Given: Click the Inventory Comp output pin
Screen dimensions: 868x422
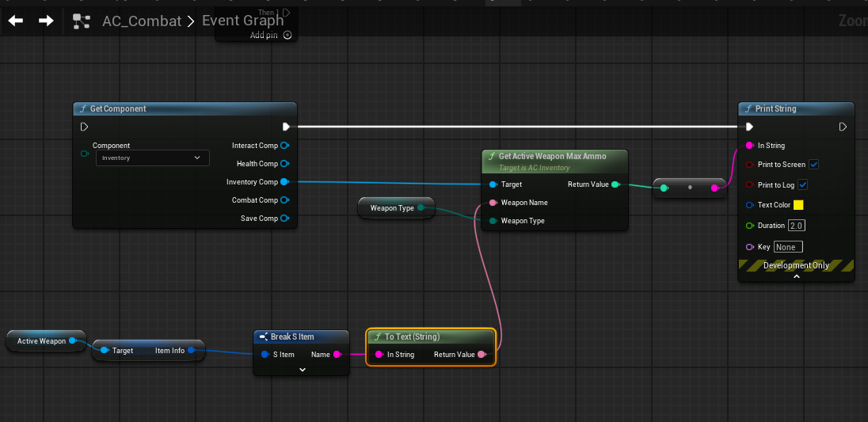Looking at the screenshot, I should click(284, 182).
